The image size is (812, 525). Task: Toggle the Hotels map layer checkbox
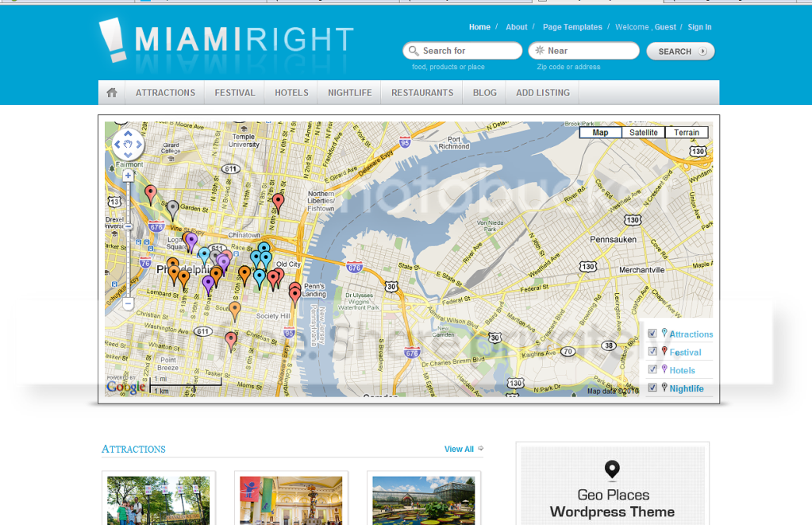coord(652,369)
